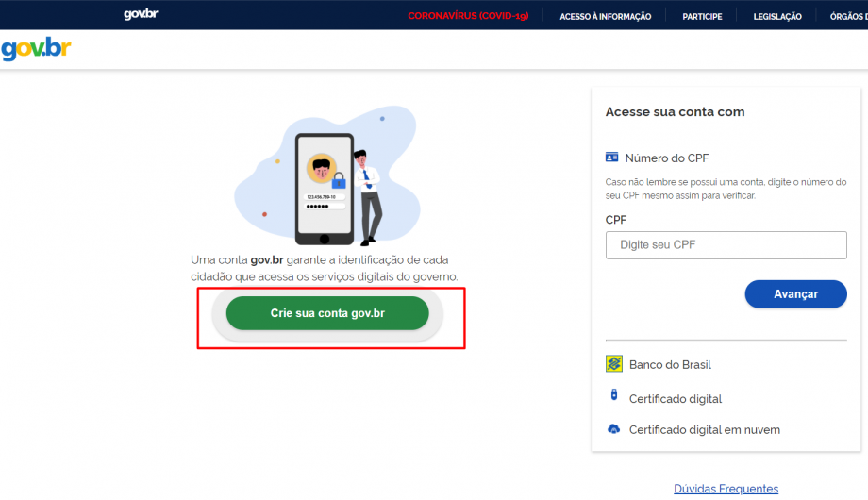Click the Número do CPF heading text
The height and width of the screenshot is (500, 868).
pos(666,158)
